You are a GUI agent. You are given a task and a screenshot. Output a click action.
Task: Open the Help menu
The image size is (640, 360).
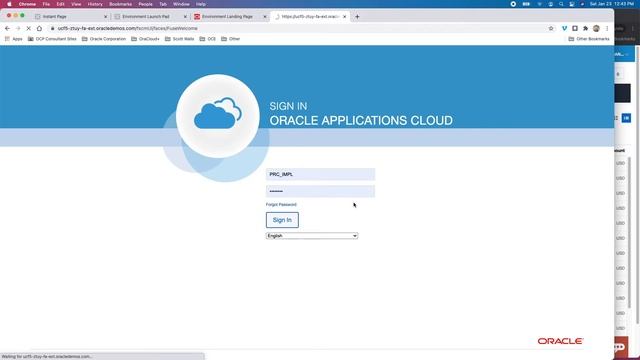click(x=201, y=4)
